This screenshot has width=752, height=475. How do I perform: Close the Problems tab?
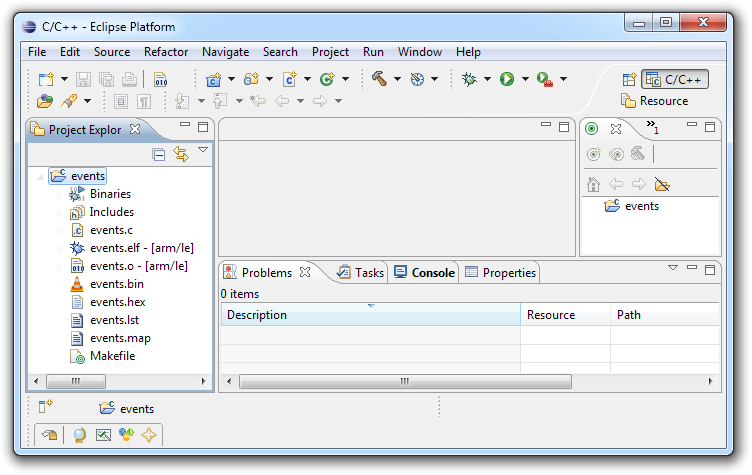(x=305, y=272)
